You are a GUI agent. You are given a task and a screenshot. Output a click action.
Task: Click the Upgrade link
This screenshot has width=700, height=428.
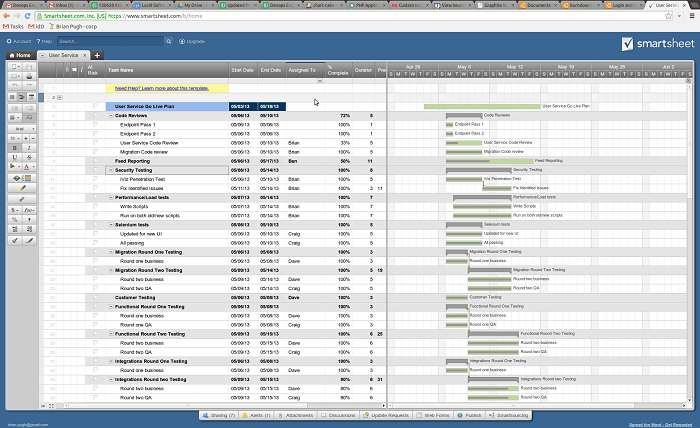click(192, 41)
